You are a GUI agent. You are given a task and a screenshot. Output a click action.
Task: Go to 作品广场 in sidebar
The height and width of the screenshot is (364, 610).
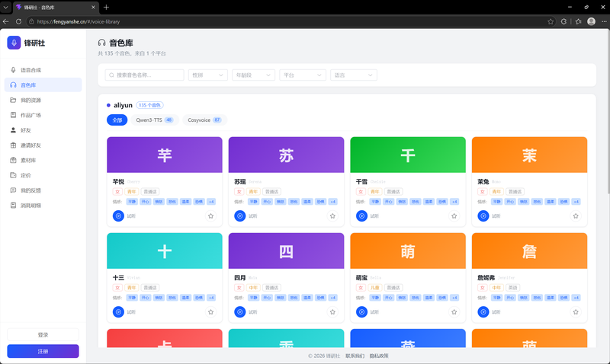pos(43,115)
